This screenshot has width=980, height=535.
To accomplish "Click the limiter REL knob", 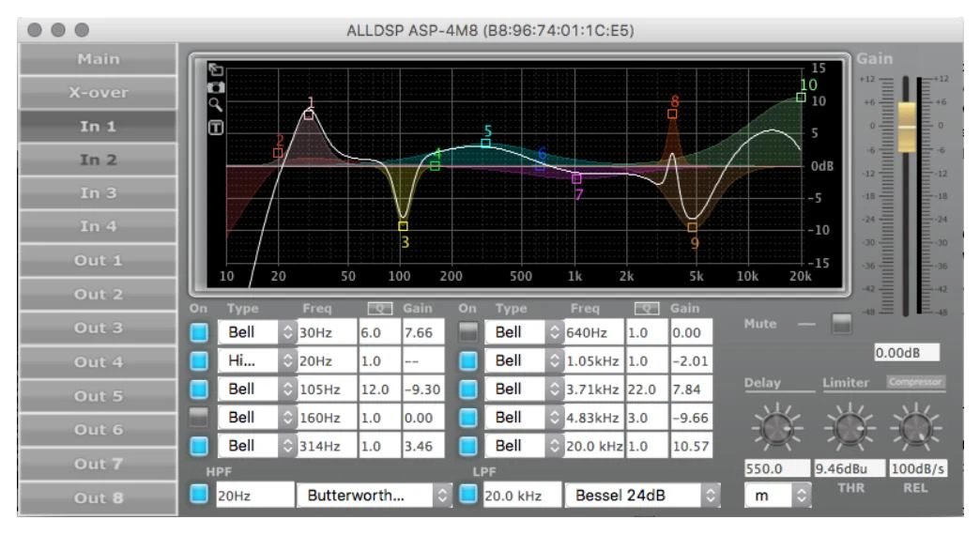I will [x=915, y=428].
